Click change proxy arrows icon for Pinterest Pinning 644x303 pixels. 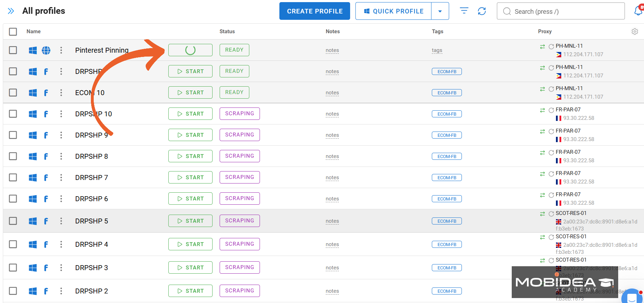543,46
